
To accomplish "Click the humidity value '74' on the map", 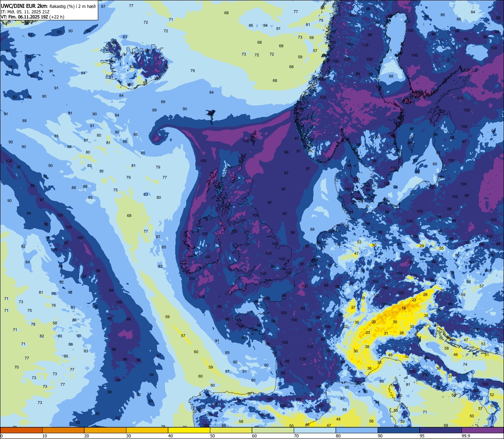I will (x=465, y=365).
